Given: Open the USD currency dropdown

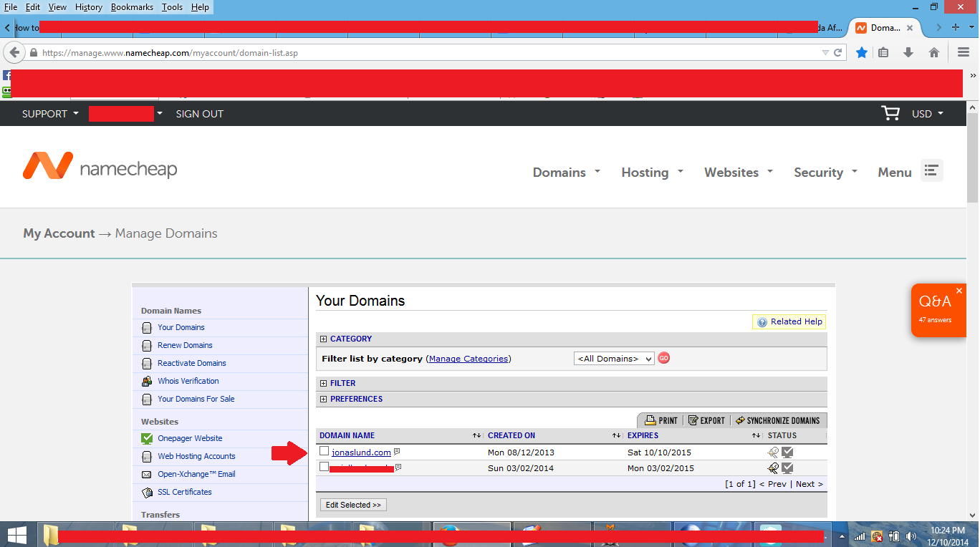Looking at the screenshot, I should [x=928, y=114].
